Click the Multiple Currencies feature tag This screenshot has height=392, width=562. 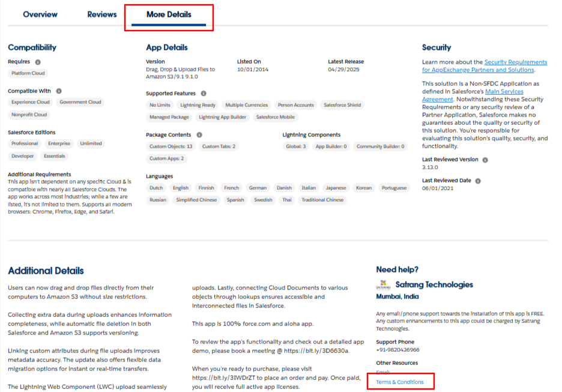[x=247, y=105]
